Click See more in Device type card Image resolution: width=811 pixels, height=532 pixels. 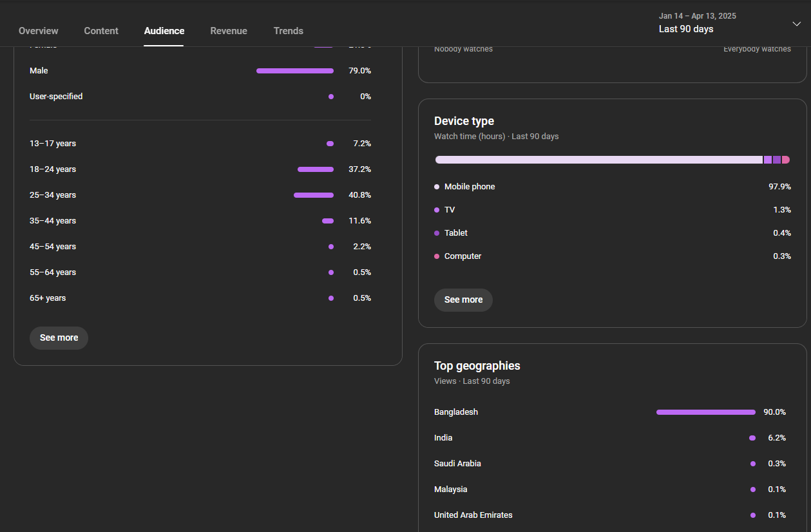click(x=463, y=300)
